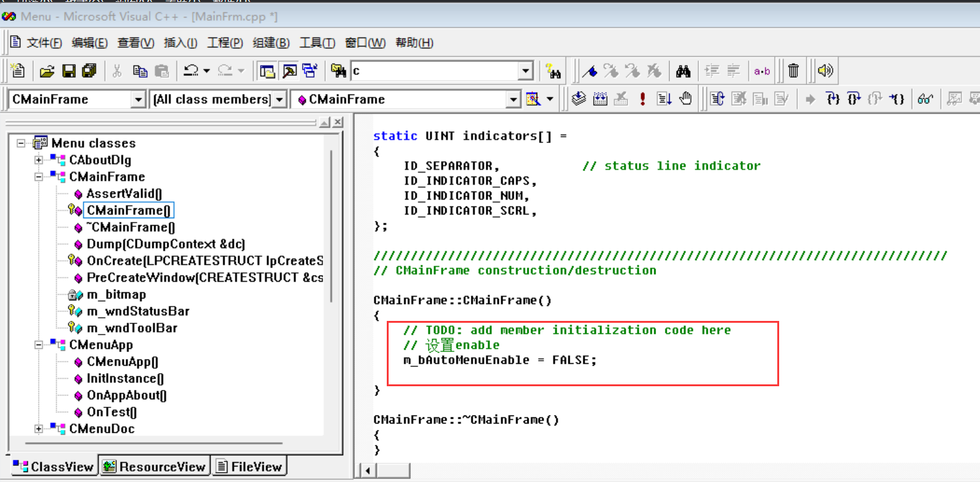This screenshot has width=980, height=482.
Task: Click the Step Into braces icon
Action: click(833, 98)
